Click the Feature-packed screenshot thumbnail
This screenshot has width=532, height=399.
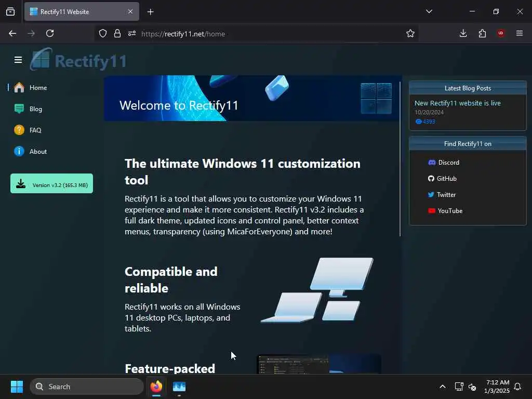tap(318, 364)
